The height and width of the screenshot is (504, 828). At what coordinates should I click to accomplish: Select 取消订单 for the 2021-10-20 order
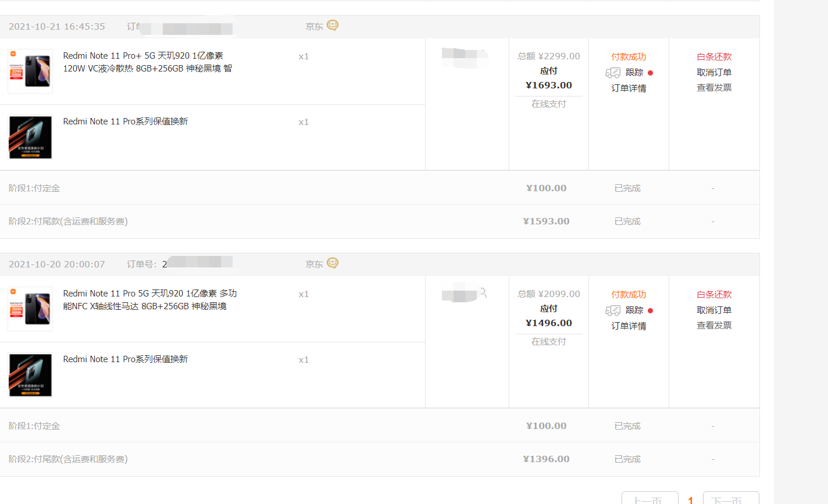[714, 310]
